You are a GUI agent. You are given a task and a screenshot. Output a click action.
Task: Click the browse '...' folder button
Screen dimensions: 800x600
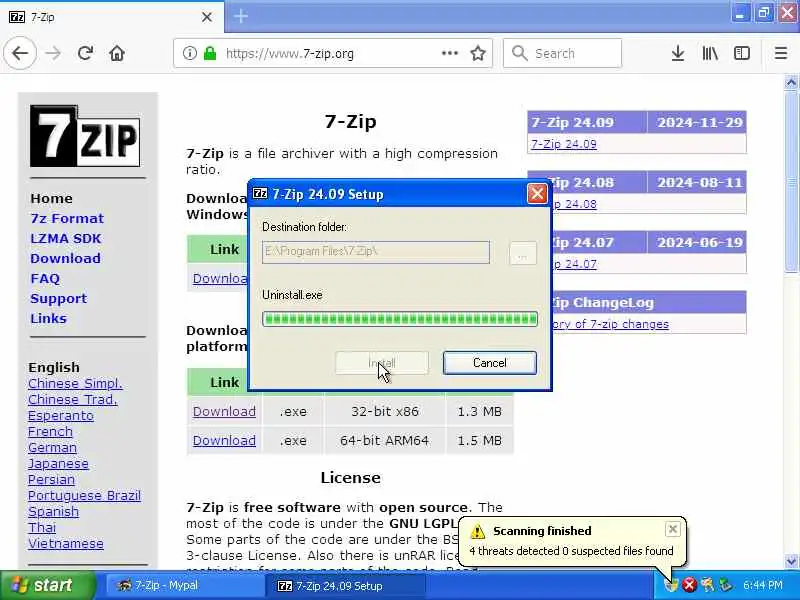point(523,253)
